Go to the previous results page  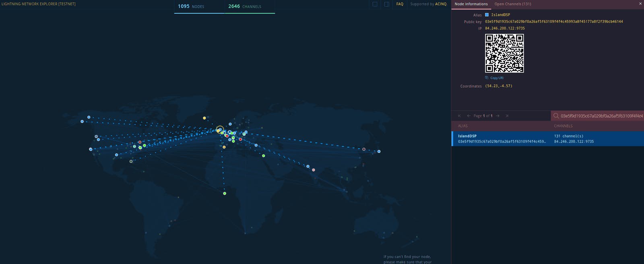[x=469, y=116]
